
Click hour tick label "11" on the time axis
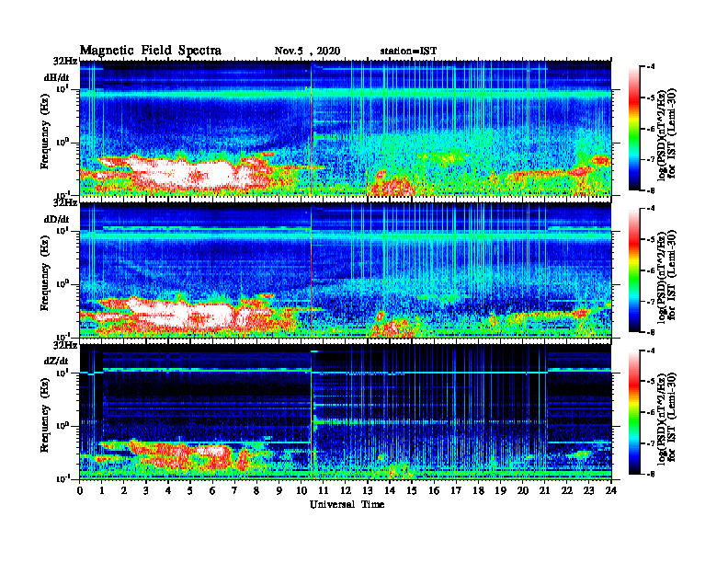tap(324, 490)
